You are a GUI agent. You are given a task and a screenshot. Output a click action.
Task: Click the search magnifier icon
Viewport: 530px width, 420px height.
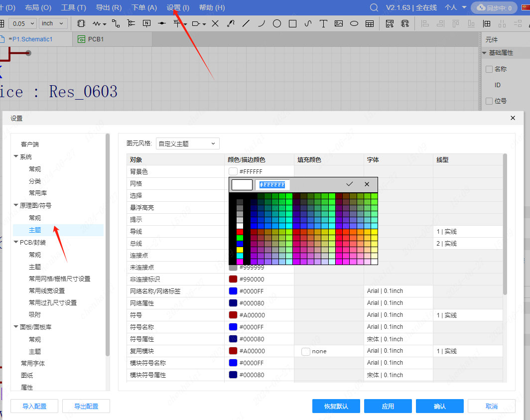click(x=374, y=7)
